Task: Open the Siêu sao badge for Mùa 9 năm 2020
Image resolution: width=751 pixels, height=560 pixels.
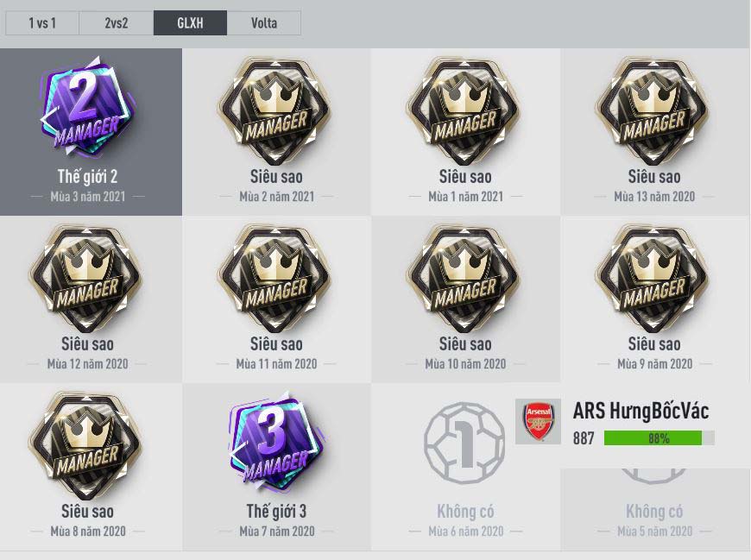Action: pyautogui.click(x=653, y=279)
